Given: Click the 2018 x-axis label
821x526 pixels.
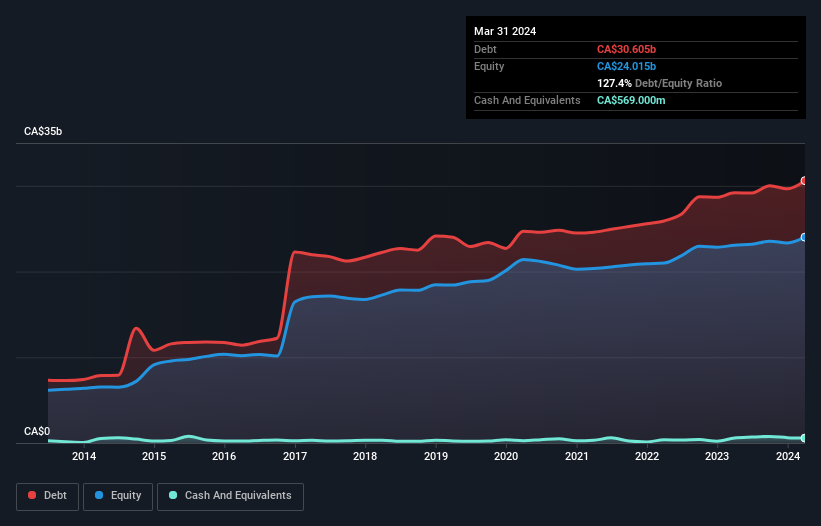Looking at the screenshot, I should pos(365,456).
